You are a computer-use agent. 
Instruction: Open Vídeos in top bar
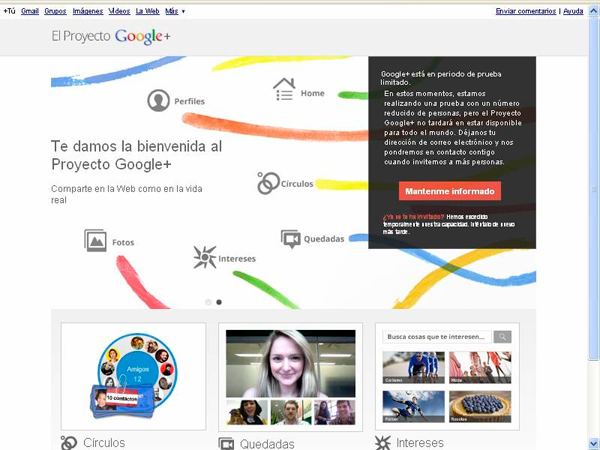(119, 11)
